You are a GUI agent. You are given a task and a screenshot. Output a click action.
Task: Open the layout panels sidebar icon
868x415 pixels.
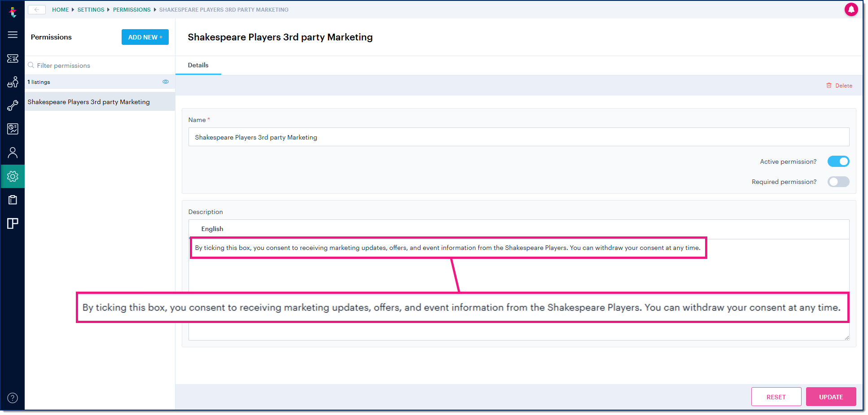(13, 223)
